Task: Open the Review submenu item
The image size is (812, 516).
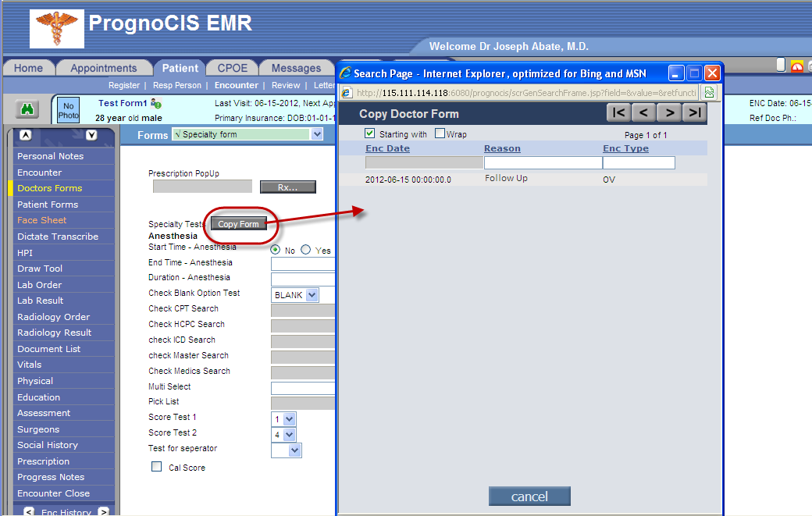Action: click(x=286, y=85)
